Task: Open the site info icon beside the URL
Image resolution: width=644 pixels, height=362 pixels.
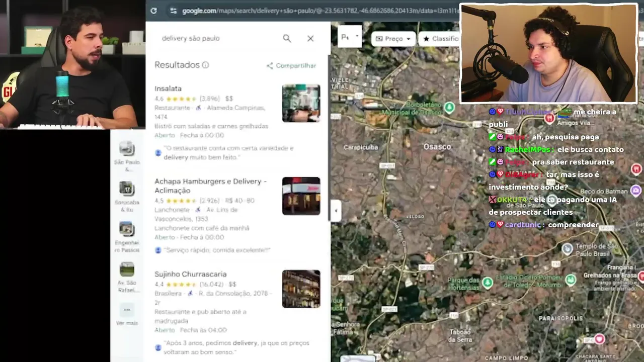Action: pos(173,11)
